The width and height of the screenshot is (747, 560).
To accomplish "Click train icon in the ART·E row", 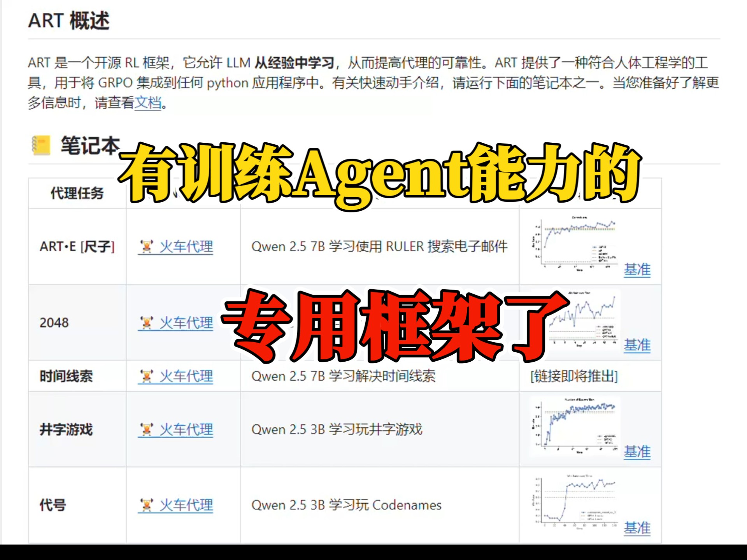I will pos(147,247).
